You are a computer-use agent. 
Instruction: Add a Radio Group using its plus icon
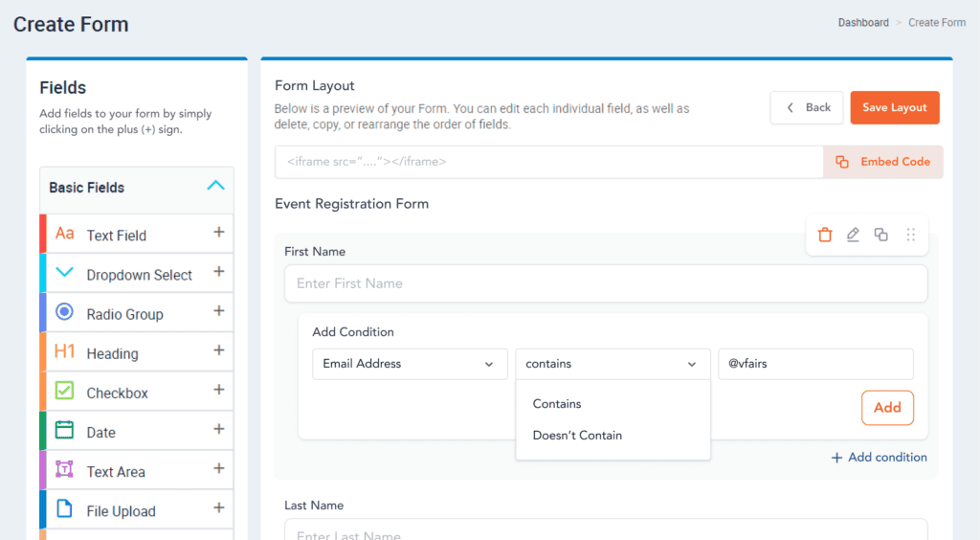click(219, 311)
